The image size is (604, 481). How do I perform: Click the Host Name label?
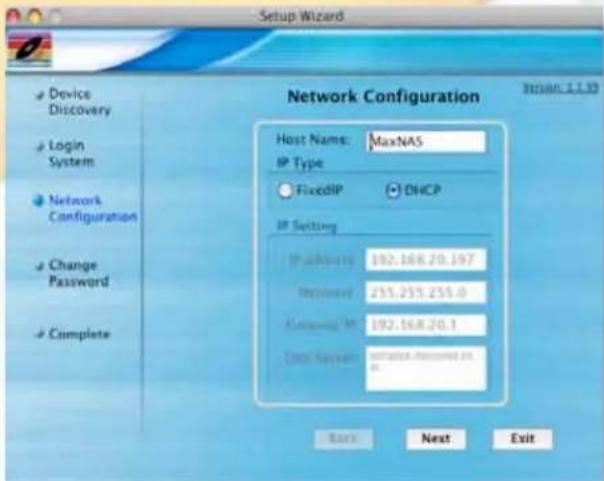312,139
